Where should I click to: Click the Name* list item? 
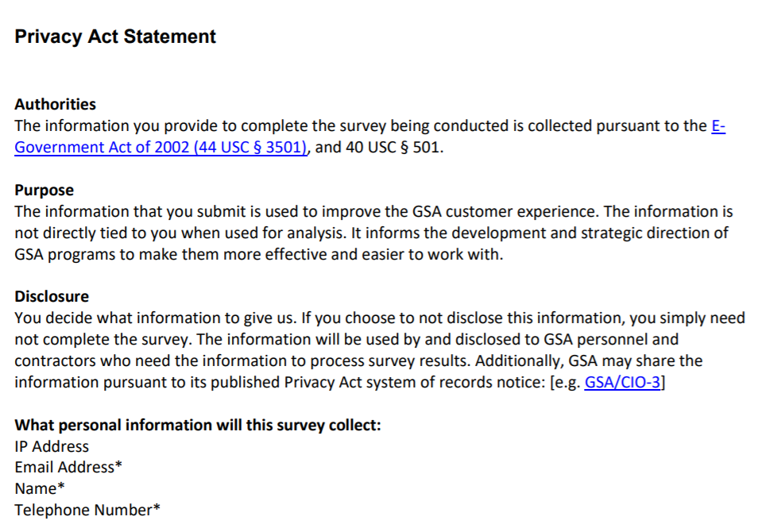click(x=39, y=488)
